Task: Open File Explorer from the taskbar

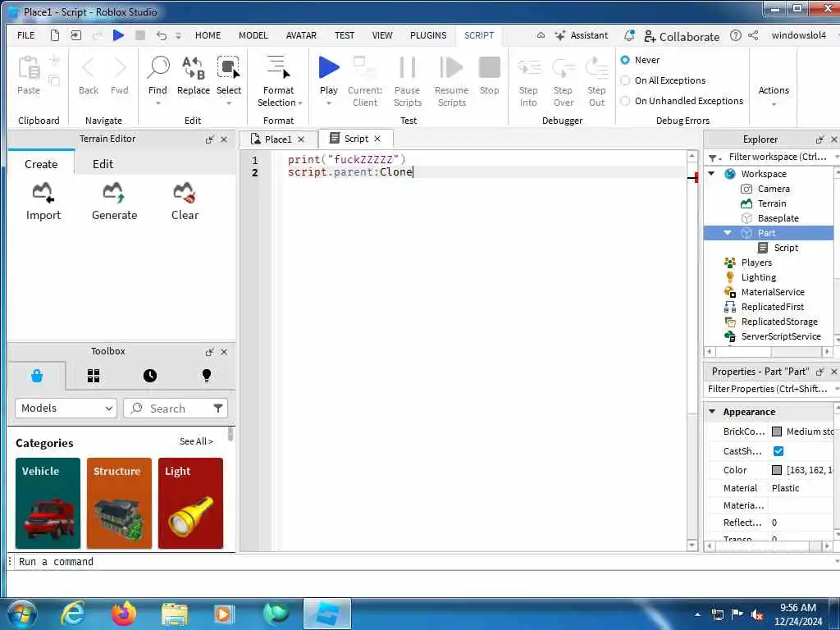Action: 175,614
